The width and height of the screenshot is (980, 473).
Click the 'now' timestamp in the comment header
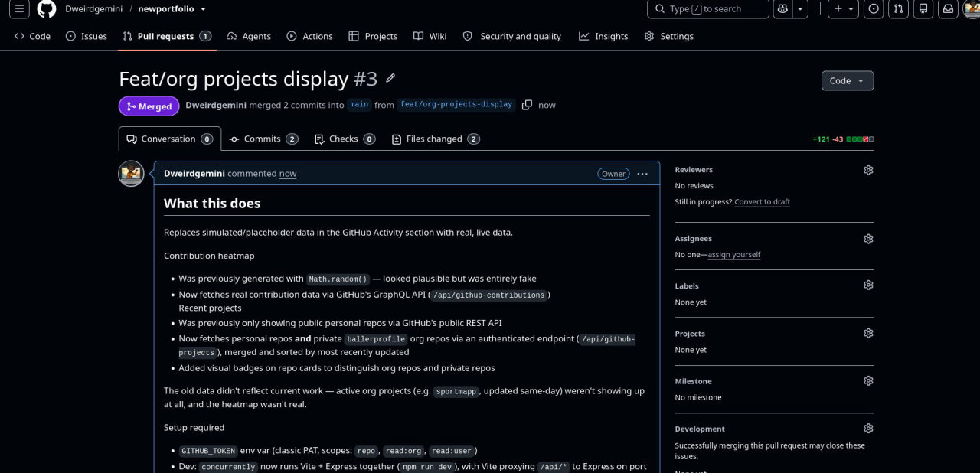(288, 174)
